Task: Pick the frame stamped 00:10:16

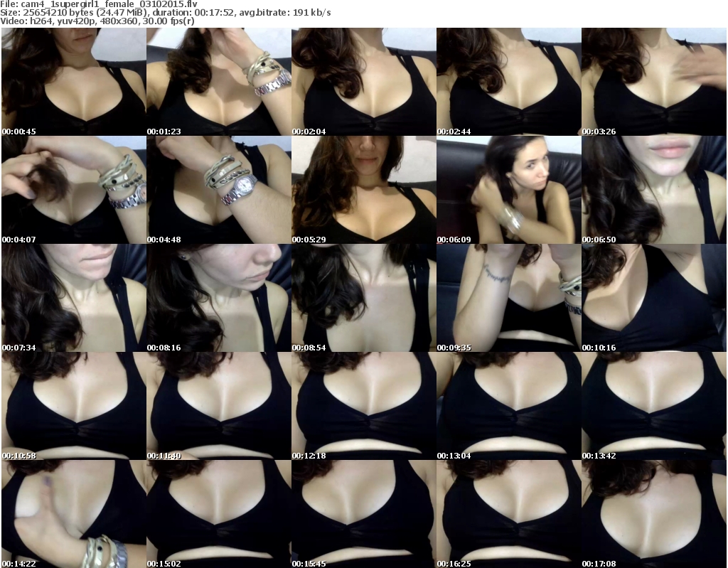Action: coord(654,298)
